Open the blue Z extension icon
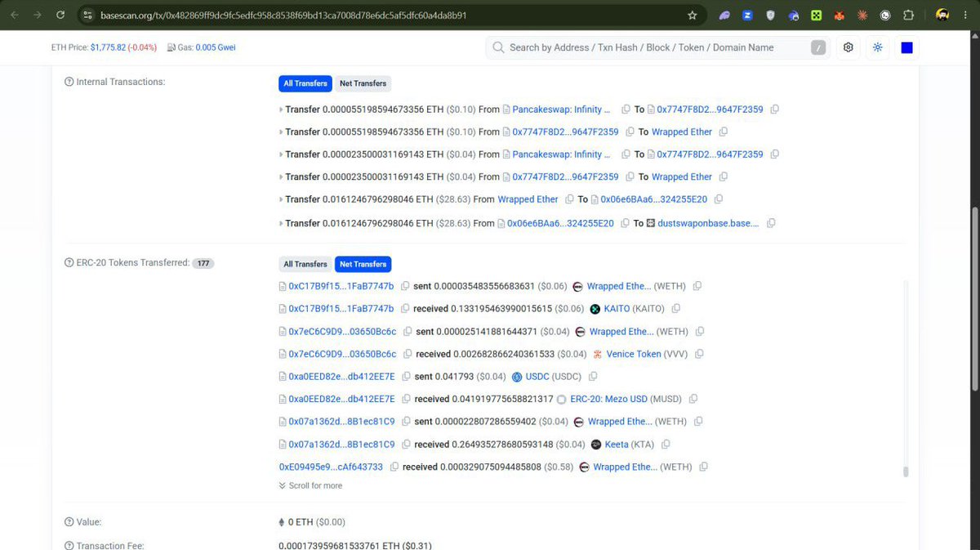Viewport: 980px width, 550px height. pos(747,15)
